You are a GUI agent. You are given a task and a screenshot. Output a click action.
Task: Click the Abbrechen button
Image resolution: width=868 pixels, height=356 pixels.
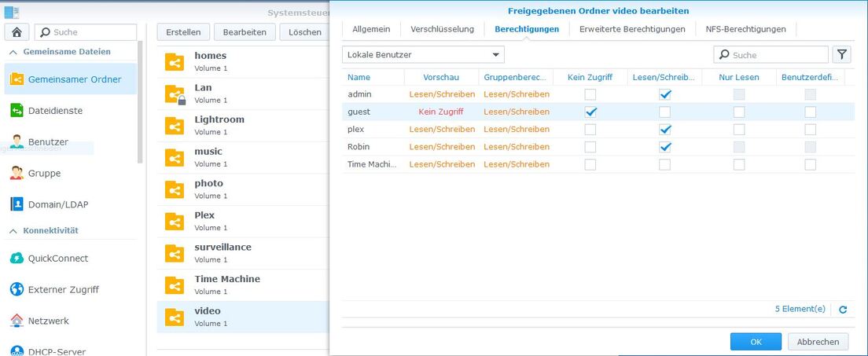click(818, 342)
